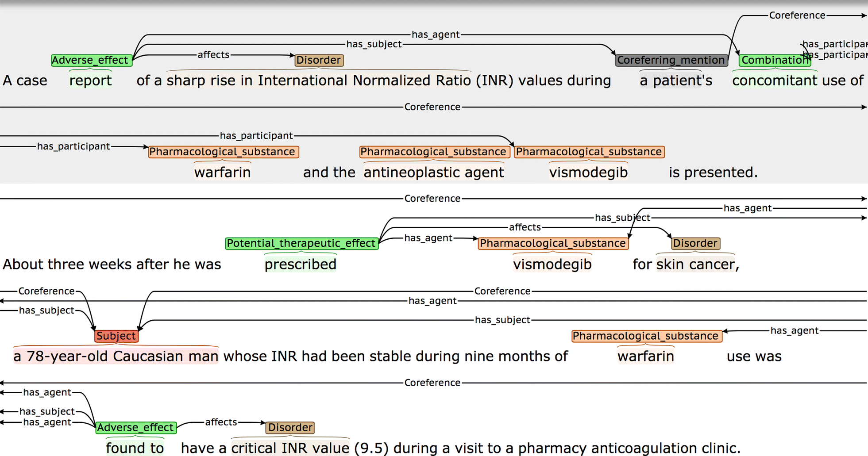Viewport: 868px width, 456px height.
Task: Select the value "(9.5)" in the last sentence
Action: click(371, 448)
